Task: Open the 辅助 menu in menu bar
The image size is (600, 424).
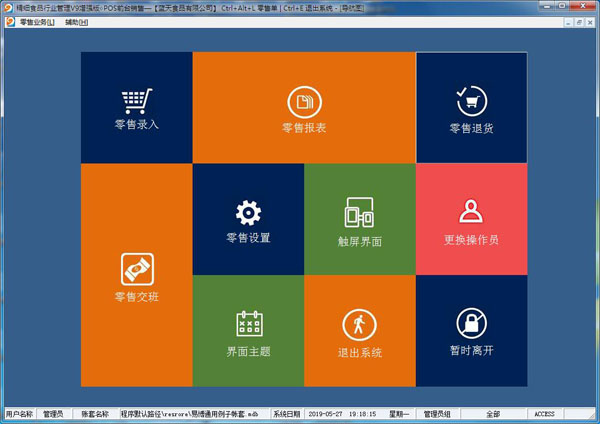Action: pyautogui.click(x=76, y=21)
